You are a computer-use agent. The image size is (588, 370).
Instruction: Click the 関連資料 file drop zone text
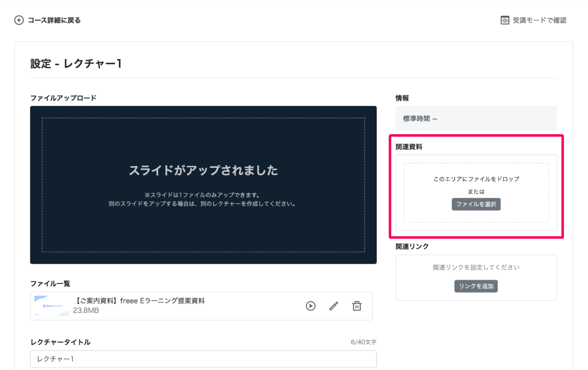476,179
